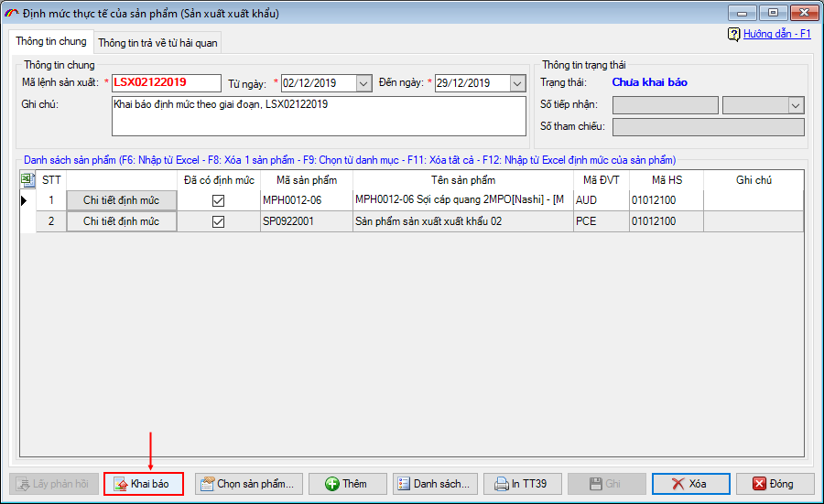Click the Tên sản phẩm column header
The width and height of the screenshot is (824, 504).
click(463, 180)
